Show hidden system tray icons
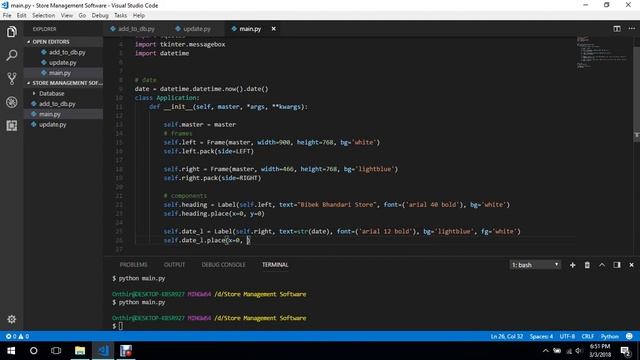This screenshot has width=640, height=360. tap(546, 351)
